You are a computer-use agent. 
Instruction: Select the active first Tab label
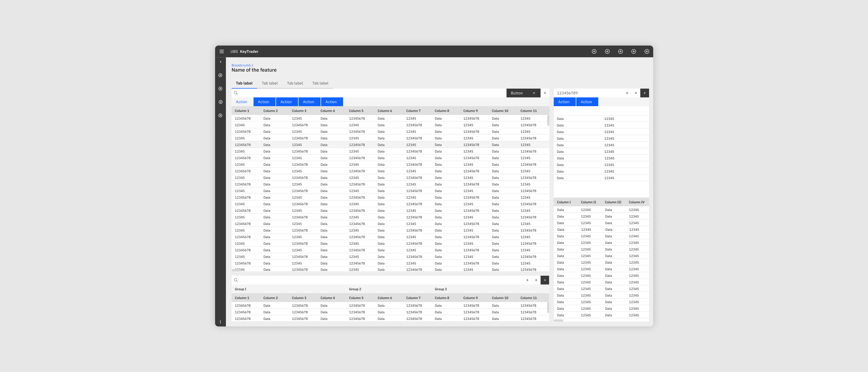coord(244,83)
